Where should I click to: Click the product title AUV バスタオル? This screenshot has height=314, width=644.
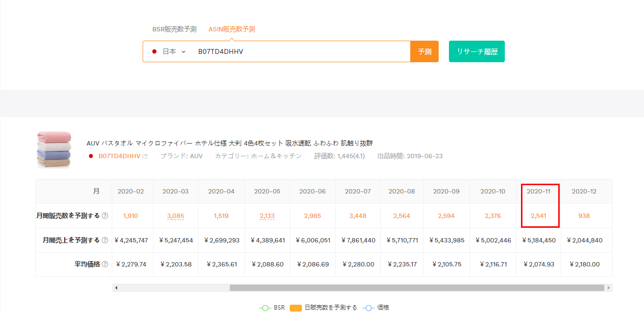(x=229, y=143)
